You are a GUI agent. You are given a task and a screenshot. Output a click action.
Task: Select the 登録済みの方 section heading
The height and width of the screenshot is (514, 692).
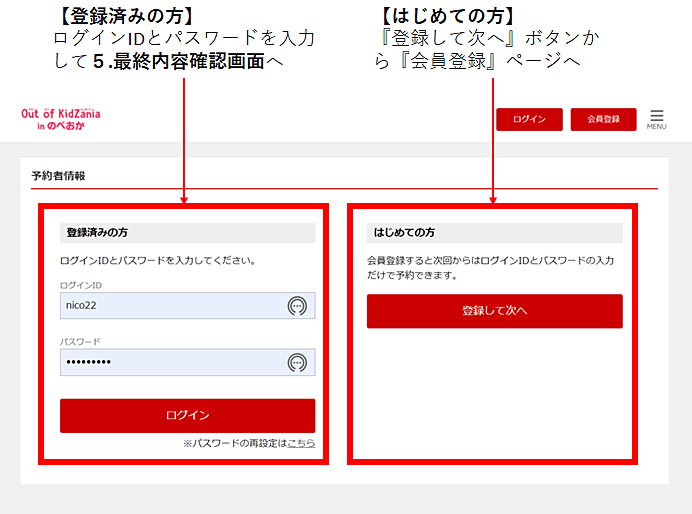(x=97, y=232)
